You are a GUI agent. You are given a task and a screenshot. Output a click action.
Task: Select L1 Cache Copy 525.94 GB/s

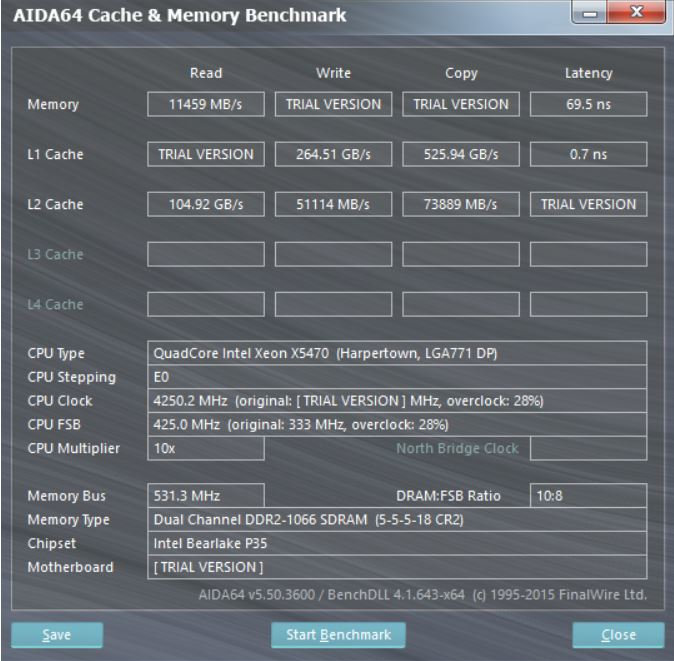tap(461, 154)
